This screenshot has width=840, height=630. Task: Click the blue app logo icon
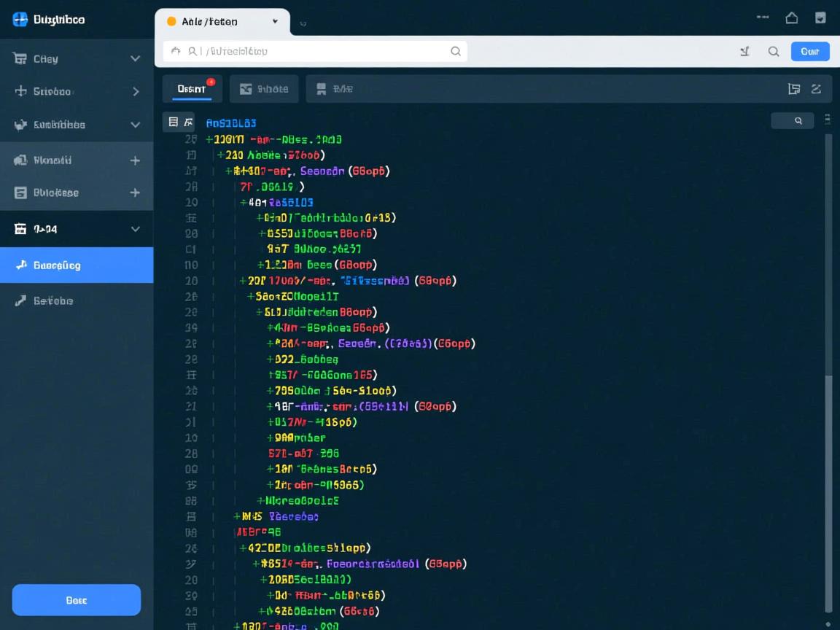click(x=20, y=20)
